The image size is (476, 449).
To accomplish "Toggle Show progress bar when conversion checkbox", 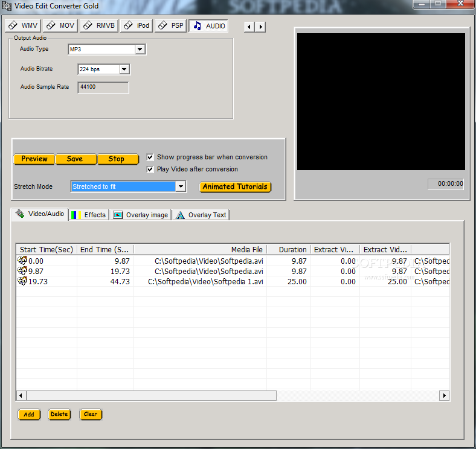I will click(150, 157).
